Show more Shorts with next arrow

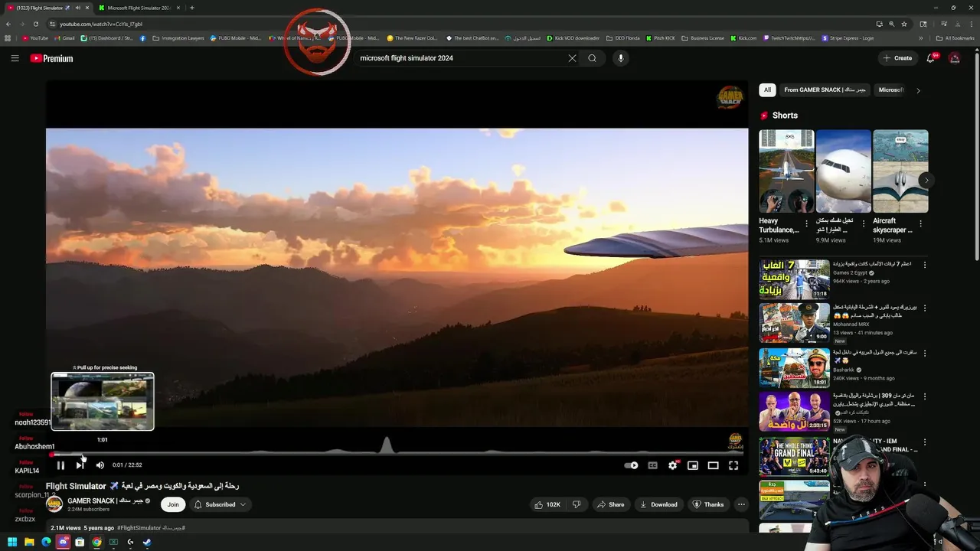(926, 181)
